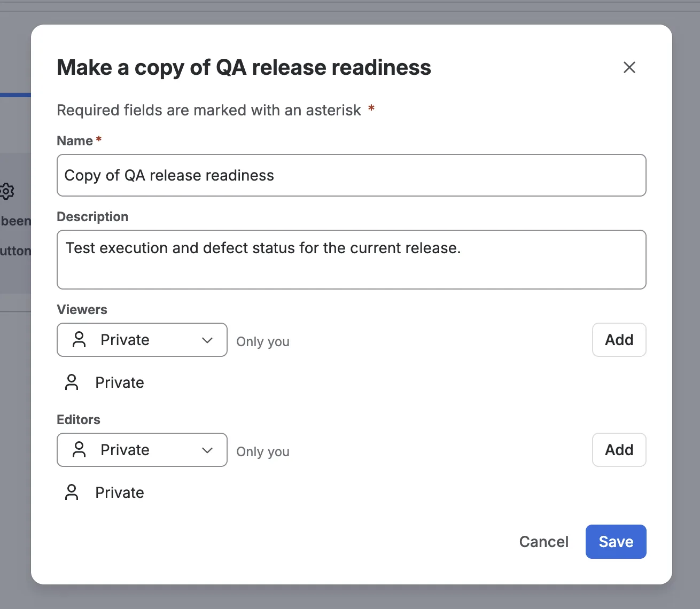Cancel the dashboard copy
Screen dimensions: 700x609
pos(544,542)
